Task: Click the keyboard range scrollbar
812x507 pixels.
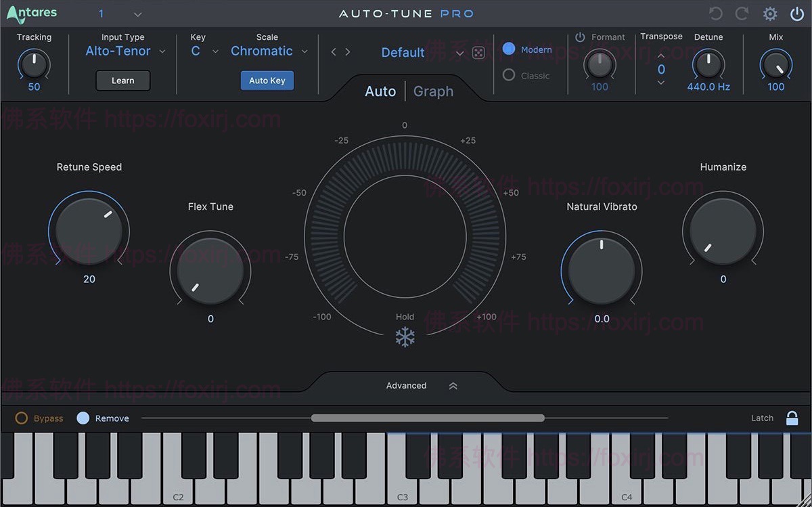Action: (x=428, y=418)
